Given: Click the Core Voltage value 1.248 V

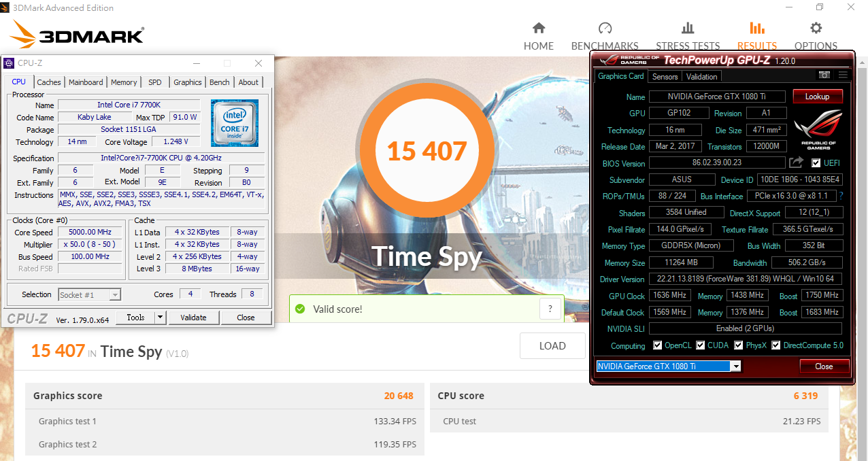Looking at the screenshot, I should (x=176, y=141).
